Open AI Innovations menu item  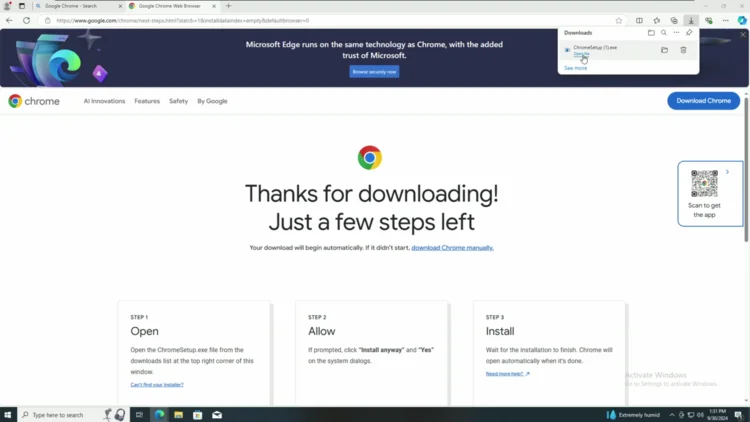pos(104,101)
